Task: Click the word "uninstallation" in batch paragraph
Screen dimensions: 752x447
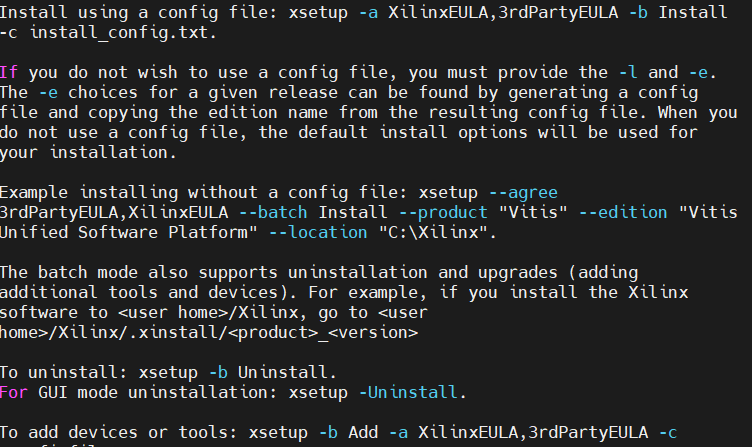Action: pyautogui.click(x=358, y=272)
